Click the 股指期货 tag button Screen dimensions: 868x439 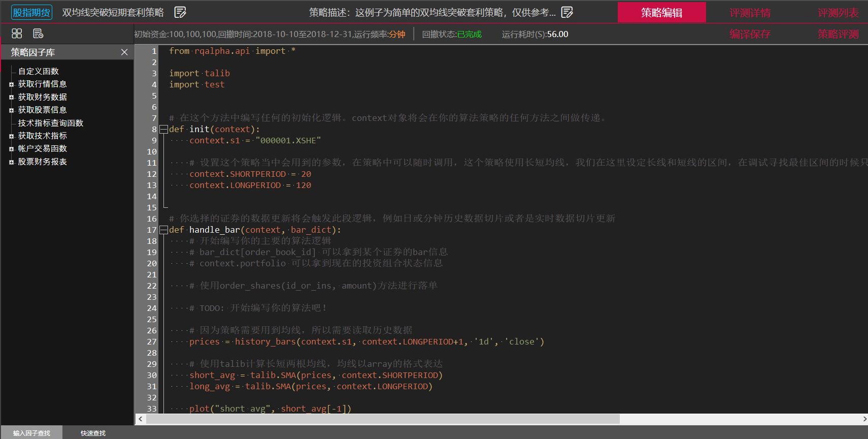point(31,12)
